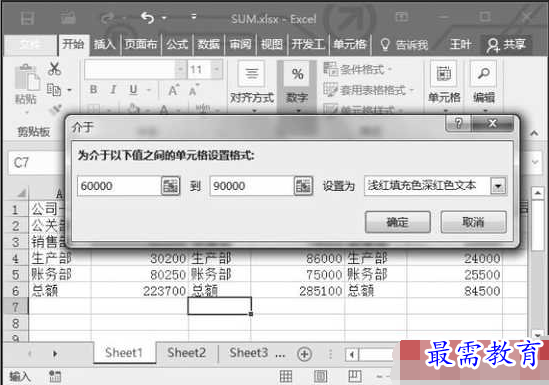This screenshot has height=385, width=549.
Task: Click the 共享 share button
Action: (x=506, y=45)
